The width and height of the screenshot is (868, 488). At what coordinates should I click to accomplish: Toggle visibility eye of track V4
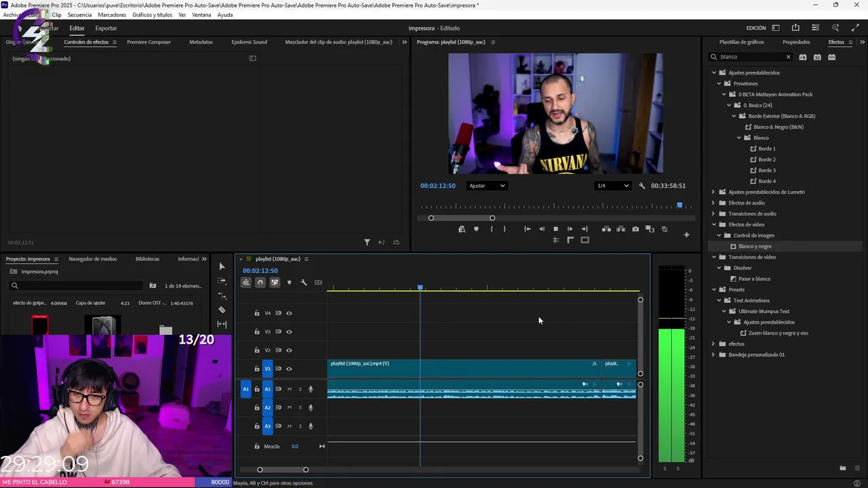pos(289,313)
